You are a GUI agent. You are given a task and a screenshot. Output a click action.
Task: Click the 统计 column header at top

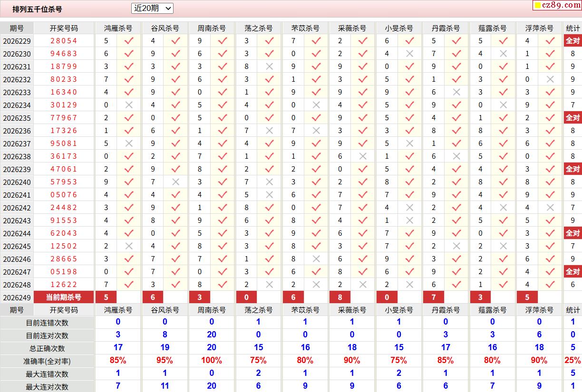click(x=573, y=29)
